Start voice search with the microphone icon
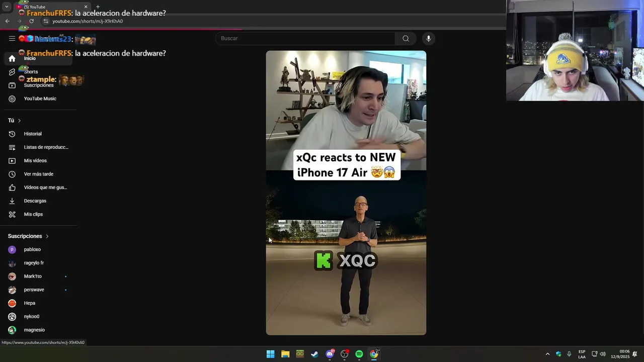The height and width of the screenshot is (362, 644). (x=429, y=39)
